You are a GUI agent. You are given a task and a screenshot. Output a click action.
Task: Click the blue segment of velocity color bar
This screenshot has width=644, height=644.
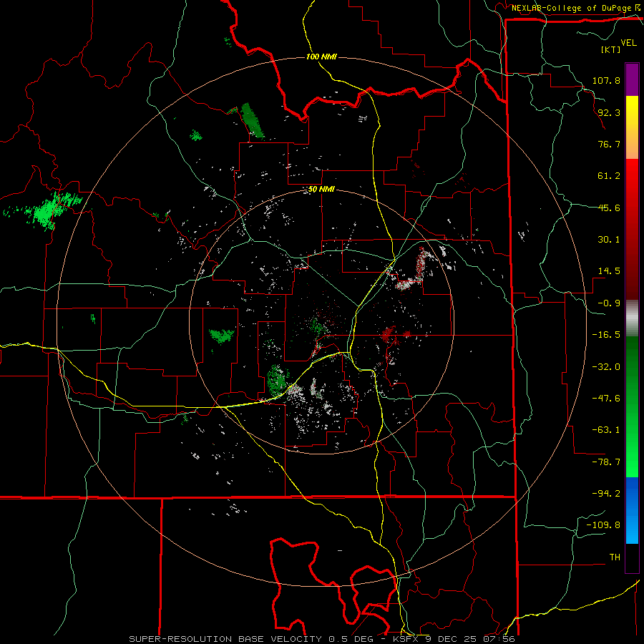[x=632, y=510]
